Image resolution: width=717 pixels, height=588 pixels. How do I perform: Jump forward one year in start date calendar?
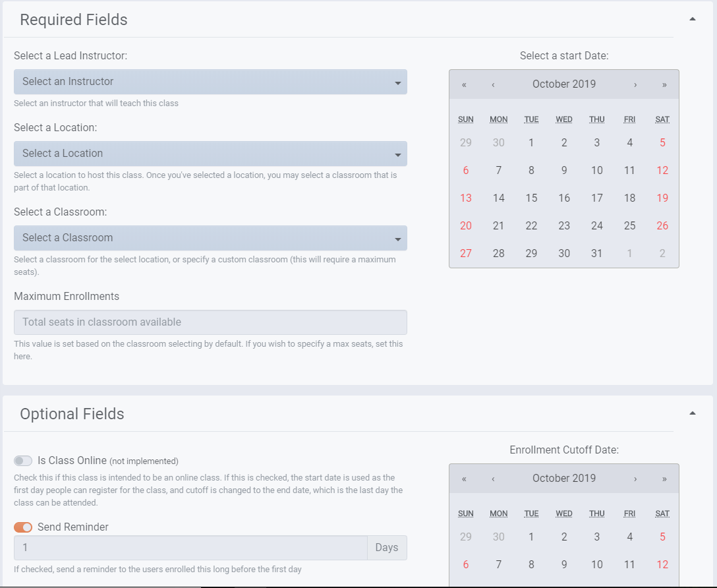[x=664, y=84]
